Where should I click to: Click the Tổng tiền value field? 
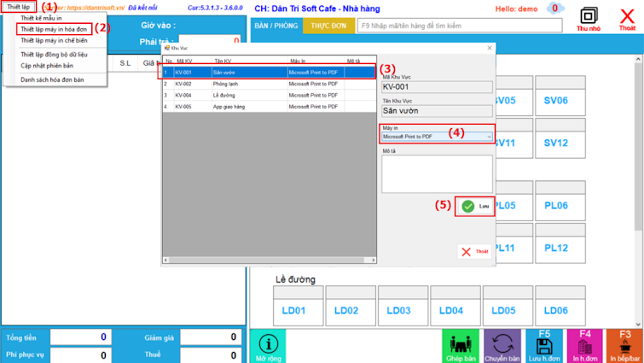click(x=80, y=337)
